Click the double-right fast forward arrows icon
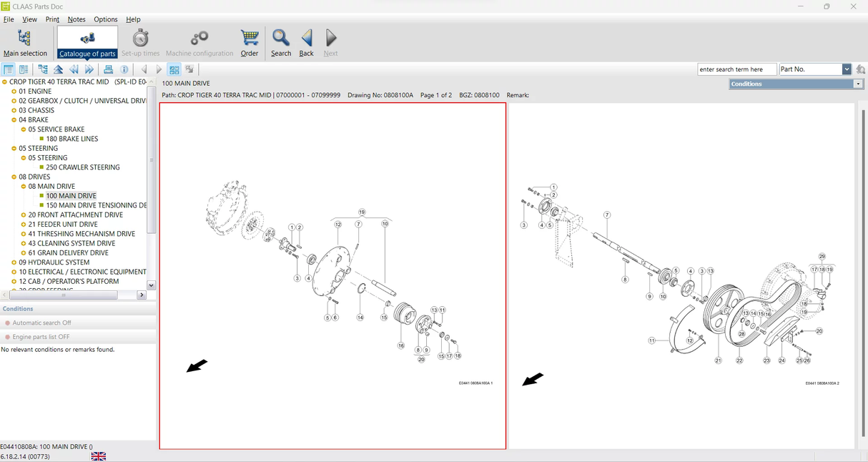Image resolution: width=868 pixels, height=462 pixels. pyautogui.click(x=89, y=69)
